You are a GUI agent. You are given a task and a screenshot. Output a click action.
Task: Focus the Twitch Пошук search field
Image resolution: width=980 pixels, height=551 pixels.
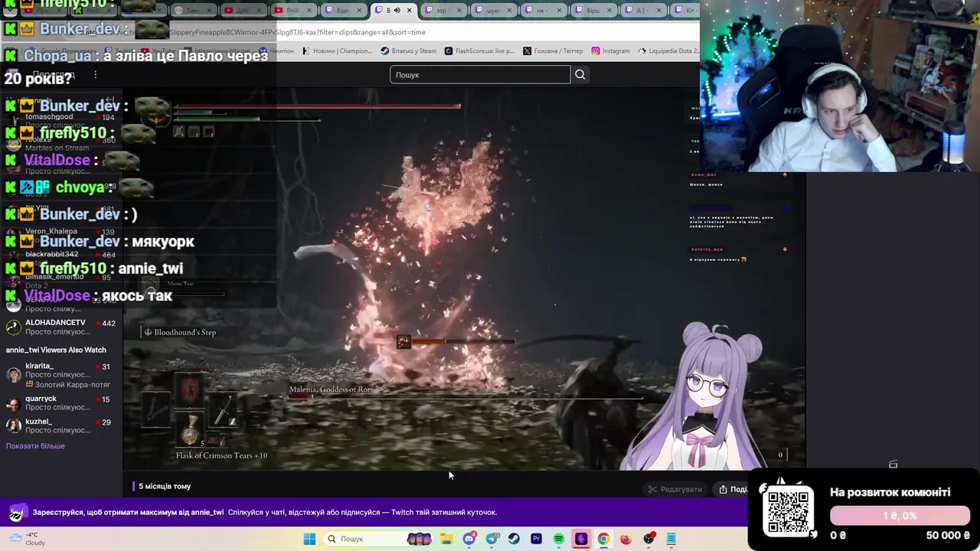tap(480, 74)
